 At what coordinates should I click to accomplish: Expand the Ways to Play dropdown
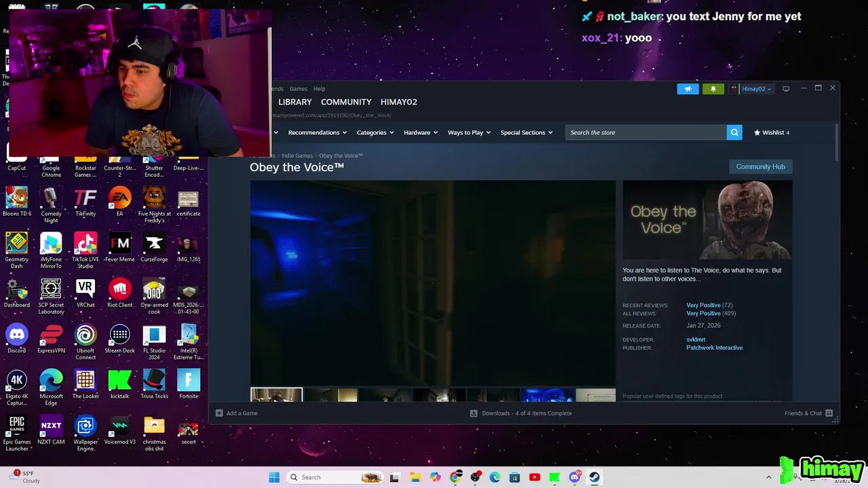pyautogui.click(x=469, y=132)
